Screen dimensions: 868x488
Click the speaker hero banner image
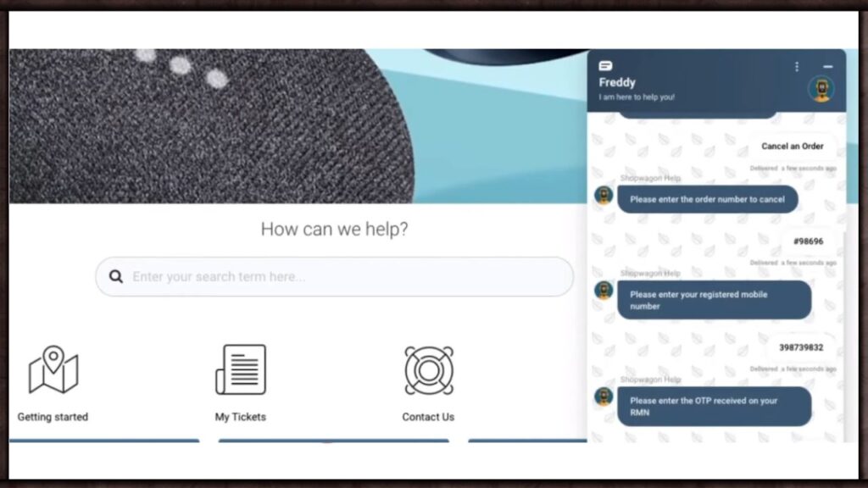coord(298,126)
